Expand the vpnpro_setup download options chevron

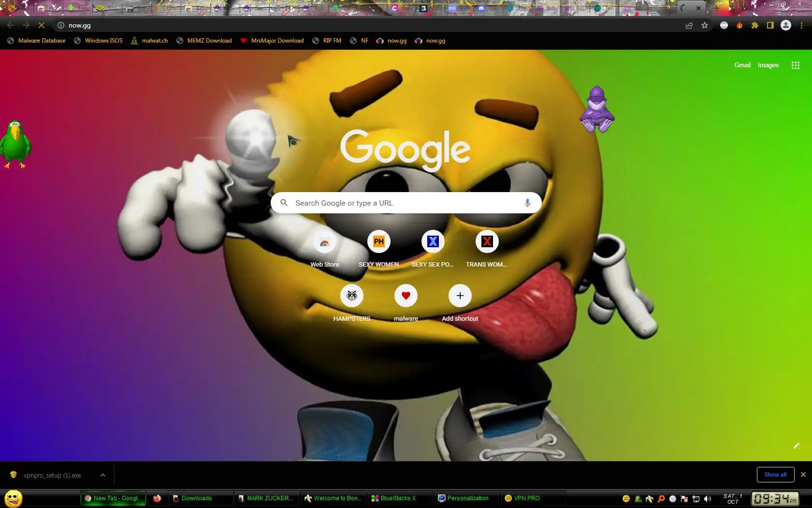click(x=103, y=476)
